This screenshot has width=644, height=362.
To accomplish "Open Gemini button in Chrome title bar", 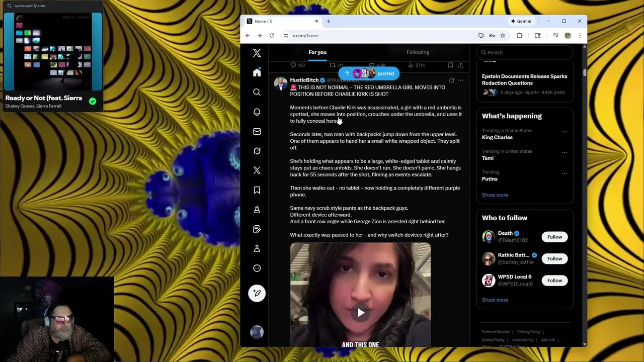I will tap(521, 21).
